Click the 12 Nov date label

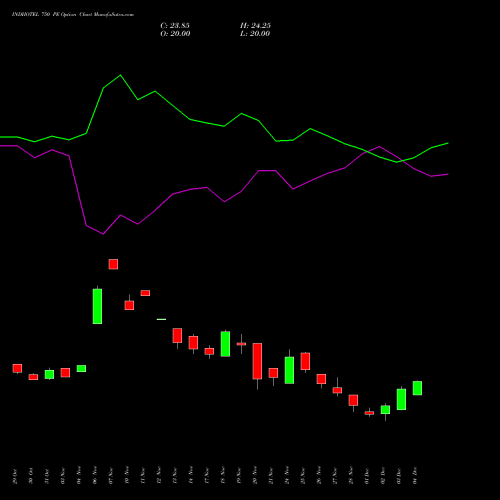pyautogui.click(x=159, y=476)
